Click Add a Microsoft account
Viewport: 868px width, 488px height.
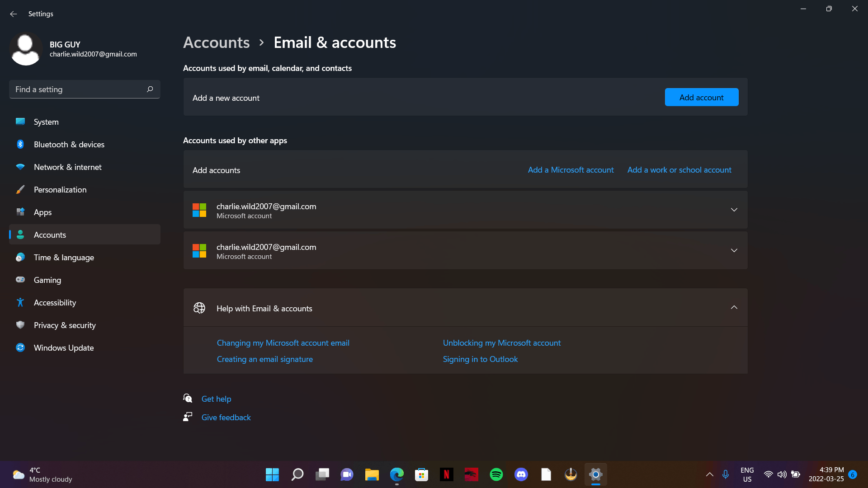click(571, 170)
